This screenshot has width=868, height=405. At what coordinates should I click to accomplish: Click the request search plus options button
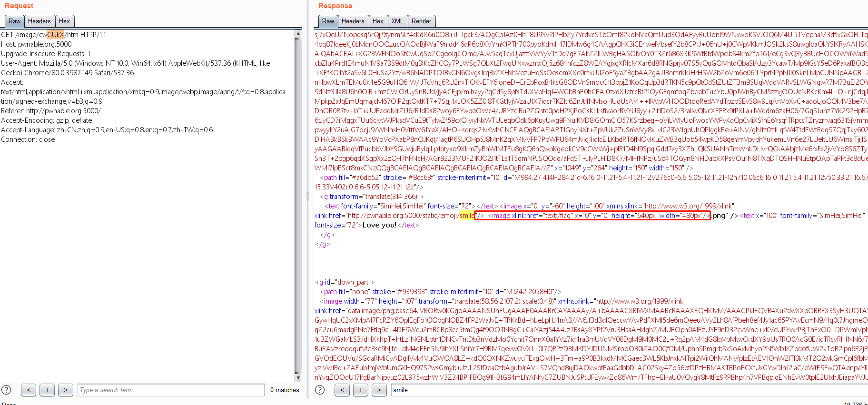click(x=47, y=390)
